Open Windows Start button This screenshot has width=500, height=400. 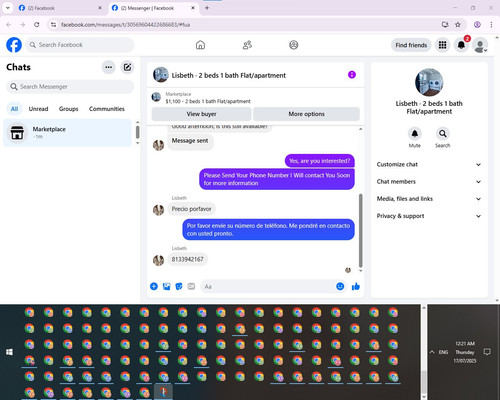pos(9,352)
